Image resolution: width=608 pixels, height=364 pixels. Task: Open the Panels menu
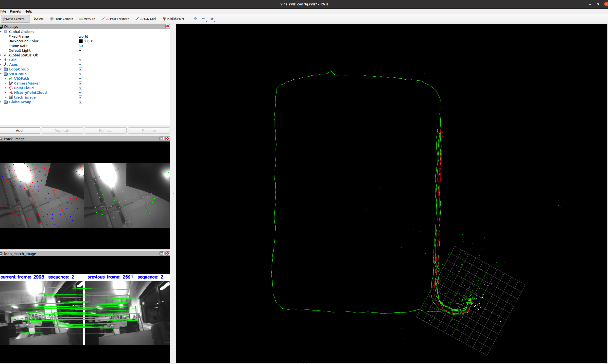[x=15, y=11]
